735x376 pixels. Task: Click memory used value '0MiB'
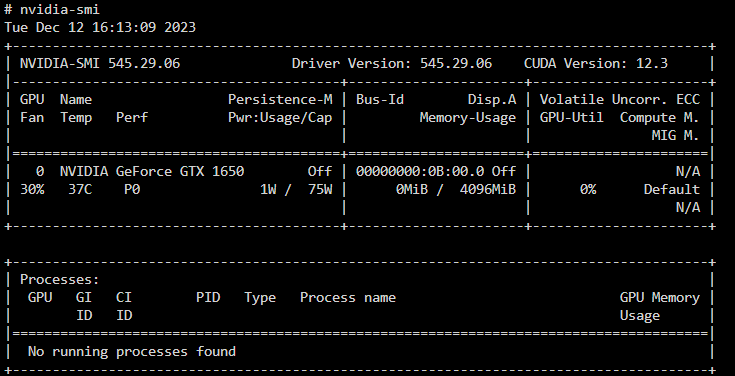(412, 190)
